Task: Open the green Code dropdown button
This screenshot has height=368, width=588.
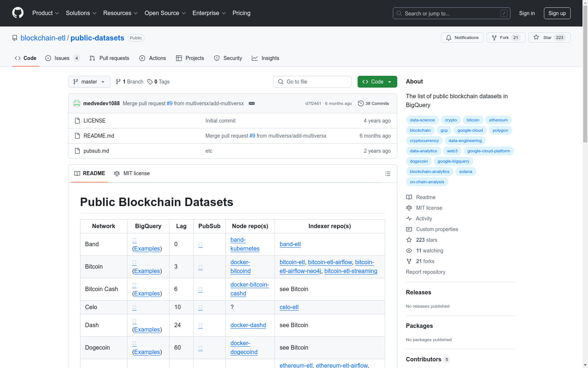Action: coord(377,82)
